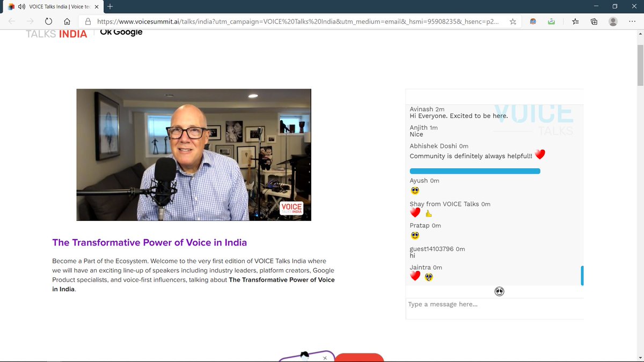
Task: Click the 'hi' message from guest14103796
Action: point(413,256)
